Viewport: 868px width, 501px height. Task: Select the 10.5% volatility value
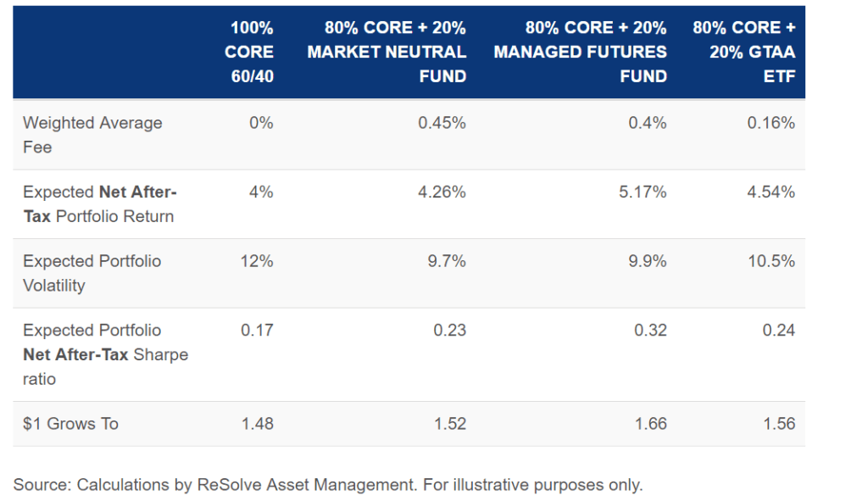pos(771,261)
